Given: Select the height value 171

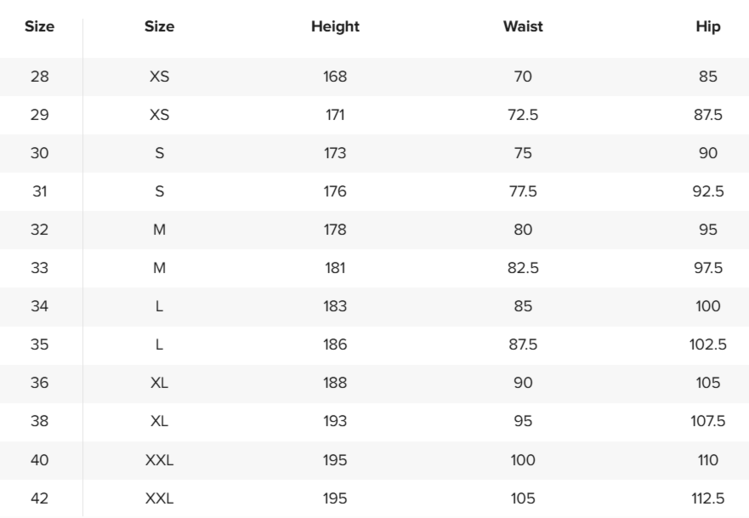Looking at the screenshot, I should (335, 115).
